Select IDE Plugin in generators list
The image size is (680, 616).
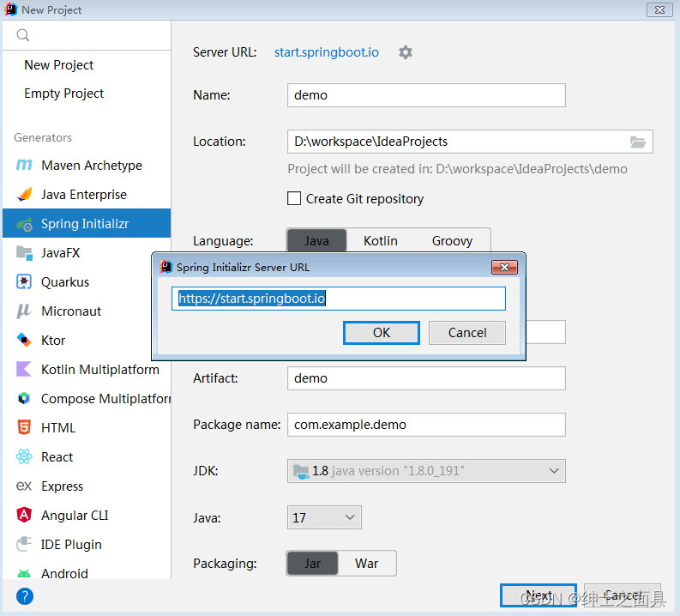coord(87,544)
